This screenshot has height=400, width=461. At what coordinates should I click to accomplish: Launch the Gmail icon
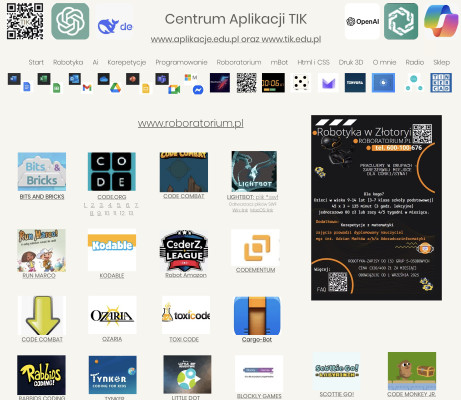87,88
